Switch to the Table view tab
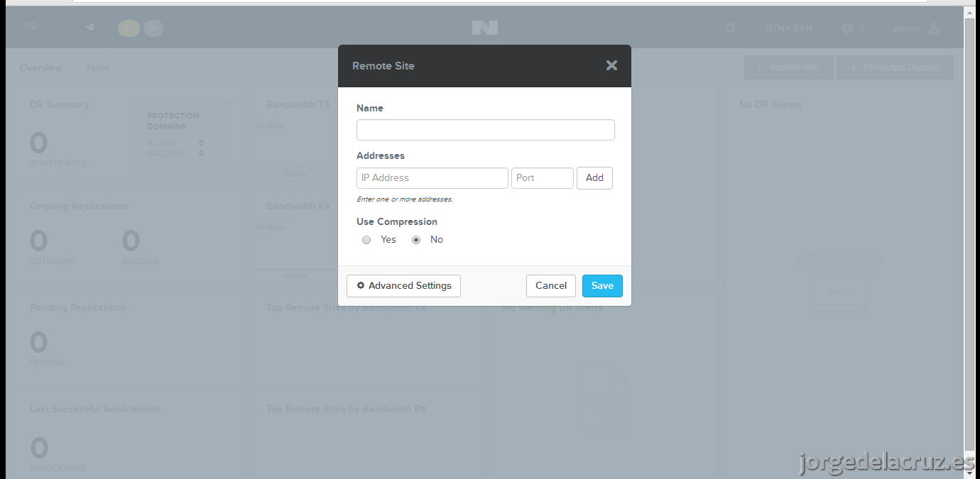The height and width of the screenshot is (479, 980). (x=97, y=67)
